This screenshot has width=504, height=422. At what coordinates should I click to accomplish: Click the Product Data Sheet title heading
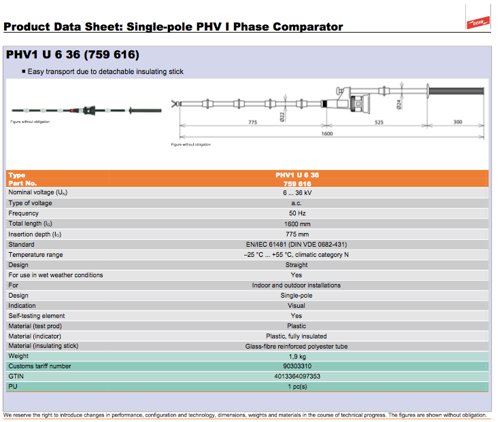point(173,27)
